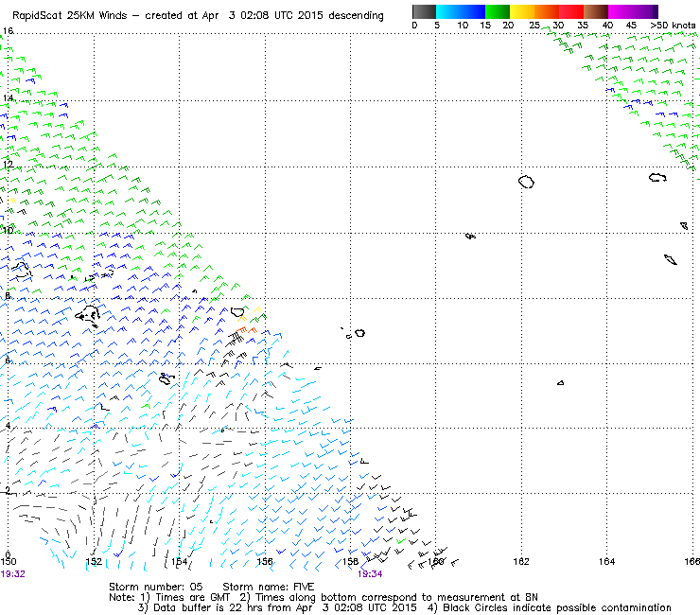The image size is (700, 615).
Task: Click the purple '19:32' time label
Action: (x=12, y=574)
